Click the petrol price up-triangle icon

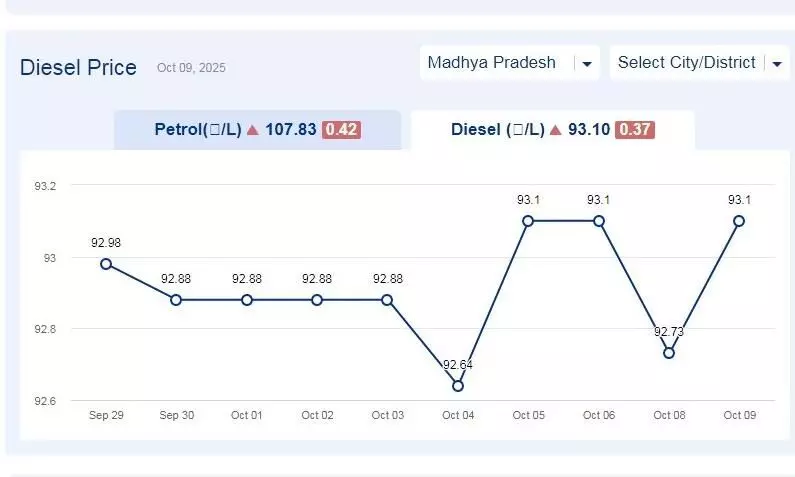point(253,130)
